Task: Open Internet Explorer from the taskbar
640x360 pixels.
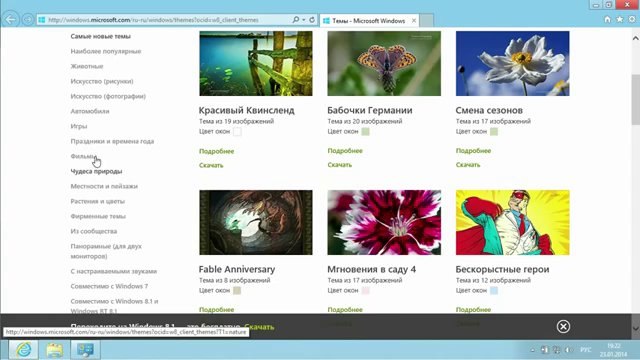Action: point(24,350)
